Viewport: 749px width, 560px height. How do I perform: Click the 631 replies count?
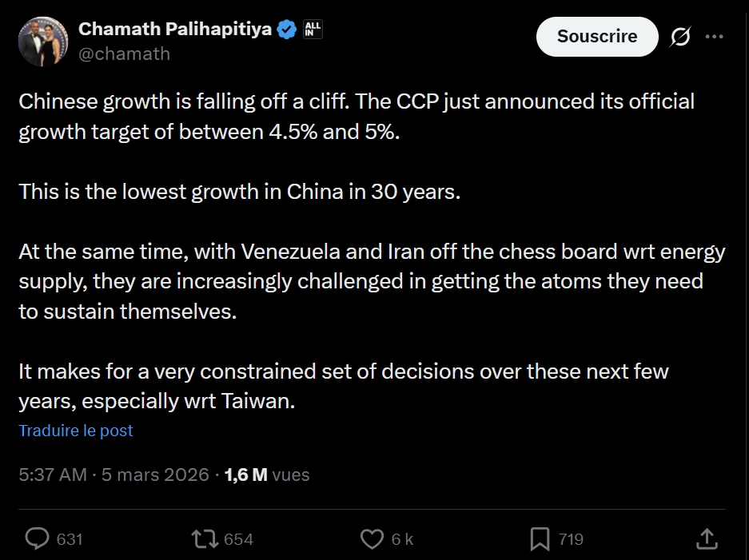(70, 539)
